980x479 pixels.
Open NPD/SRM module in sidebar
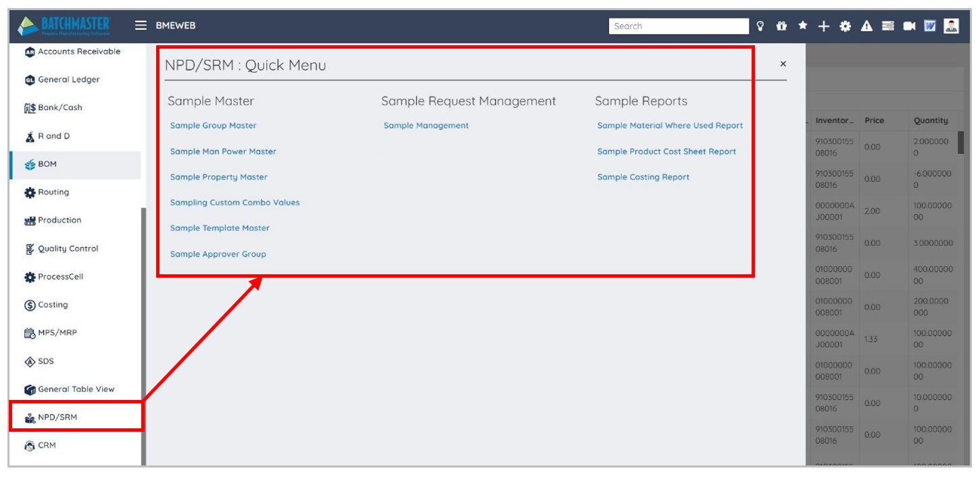pos(57,418)
